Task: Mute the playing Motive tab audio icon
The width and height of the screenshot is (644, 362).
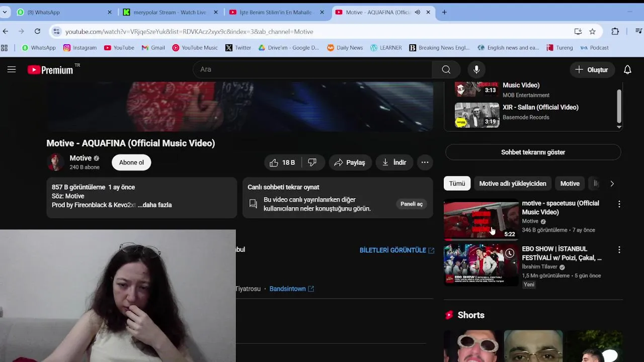Action: point(417,12)
